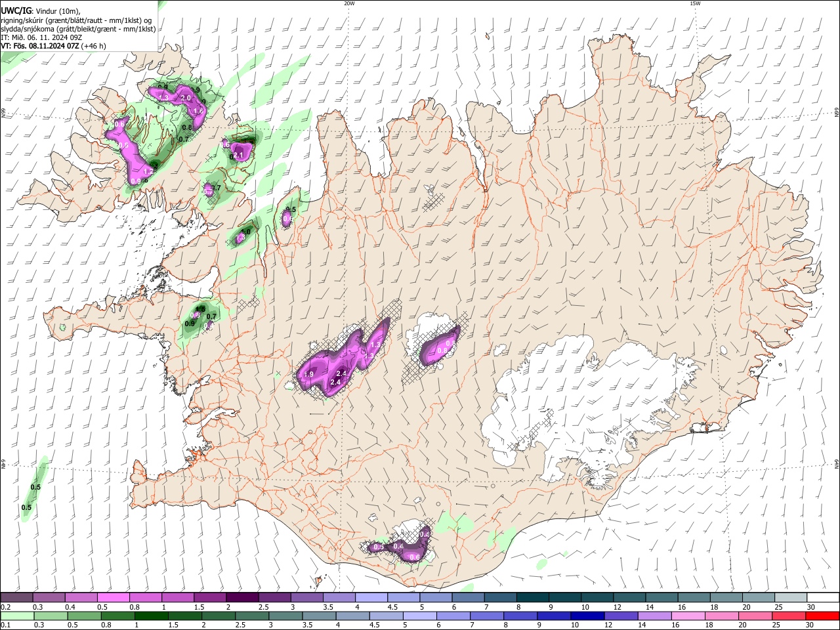Click the '30' label of bottom legend row
The image size is (840, 630).
click(x=811, y=625)
